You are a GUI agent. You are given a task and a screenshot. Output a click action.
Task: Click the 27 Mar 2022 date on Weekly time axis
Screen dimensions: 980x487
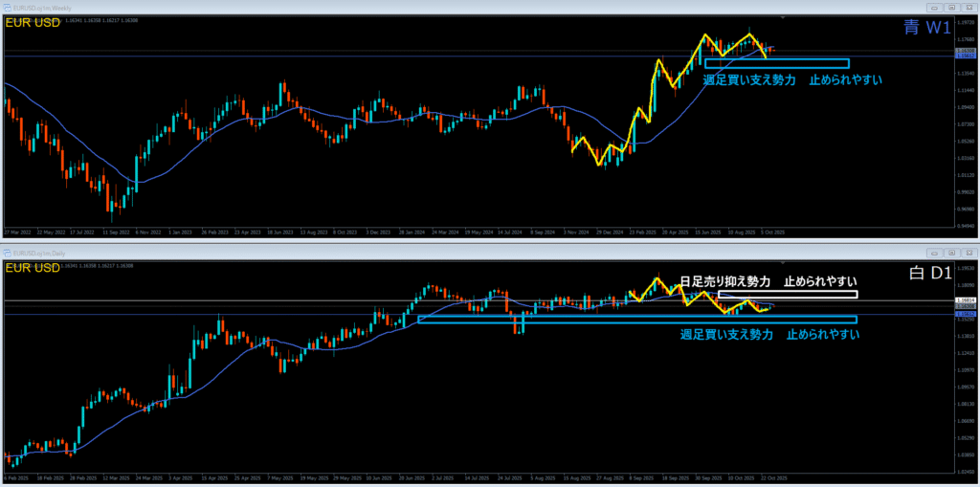pyautogui.click(x=17, y=232)
